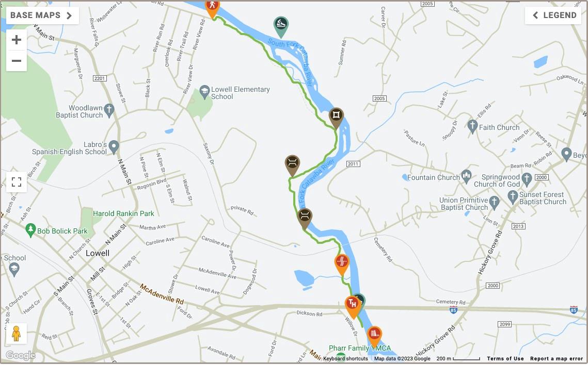The width and height of the screenshot is (588, 365).
Task: Select the Bob Bolick Park marker
Action: [30, 230]
